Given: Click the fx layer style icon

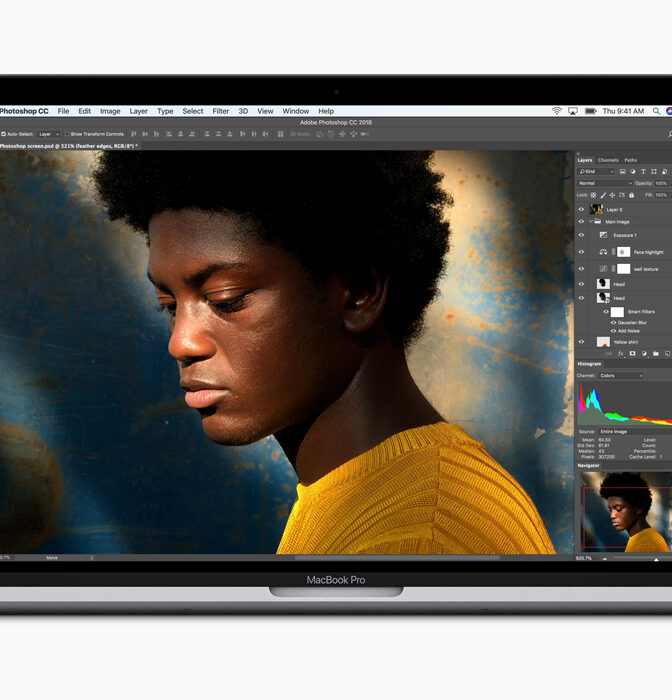Looking at the screenshot, I should tap(620, 353).
